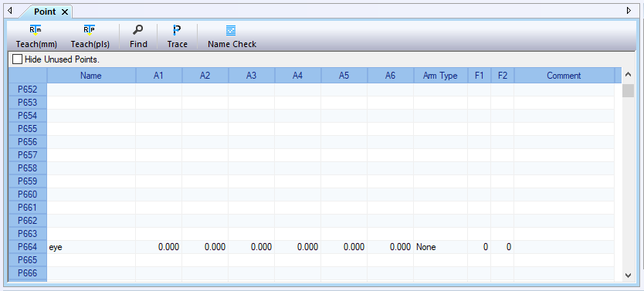The width and height of the screenshot is (644, 291).
Task: Enable Hide Unused Points checkbox
Action: [x=17, y=59]
